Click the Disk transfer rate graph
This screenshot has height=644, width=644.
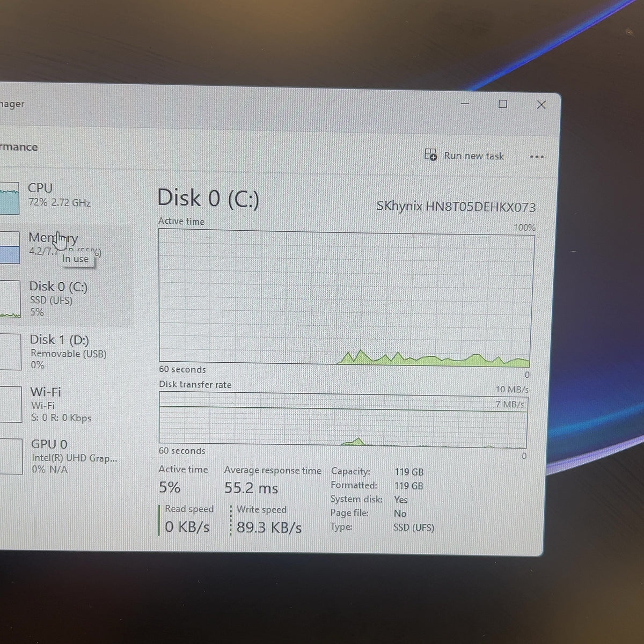[x=343, y=421]
